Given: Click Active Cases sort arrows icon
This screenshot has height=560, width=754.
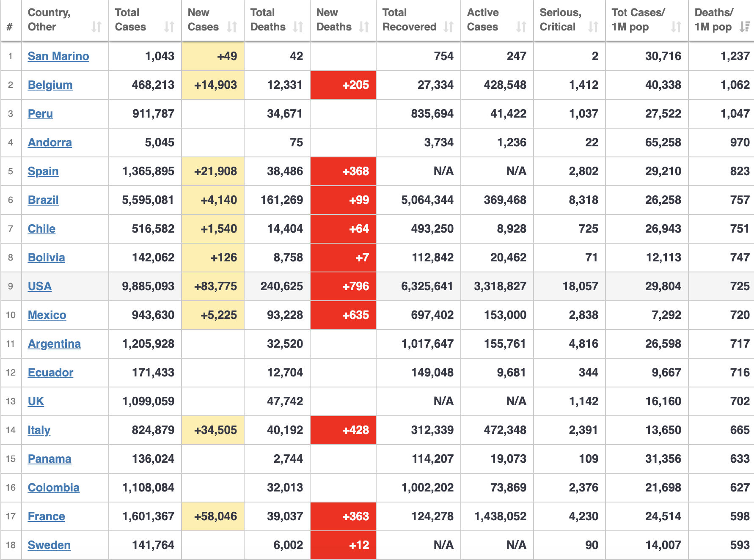Looking at the screenshot, I should pos(521,27).
